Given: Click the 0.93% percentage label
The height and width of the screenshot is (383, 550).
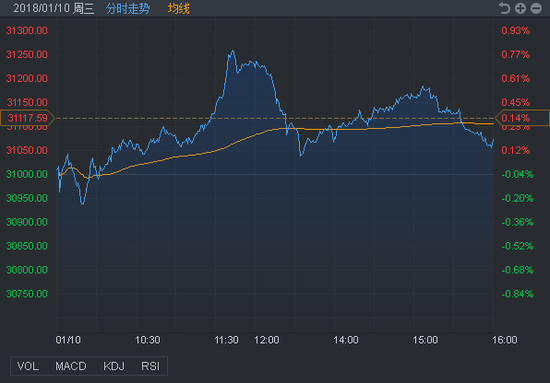Looking at the screenshot, I should pos(515,31).
